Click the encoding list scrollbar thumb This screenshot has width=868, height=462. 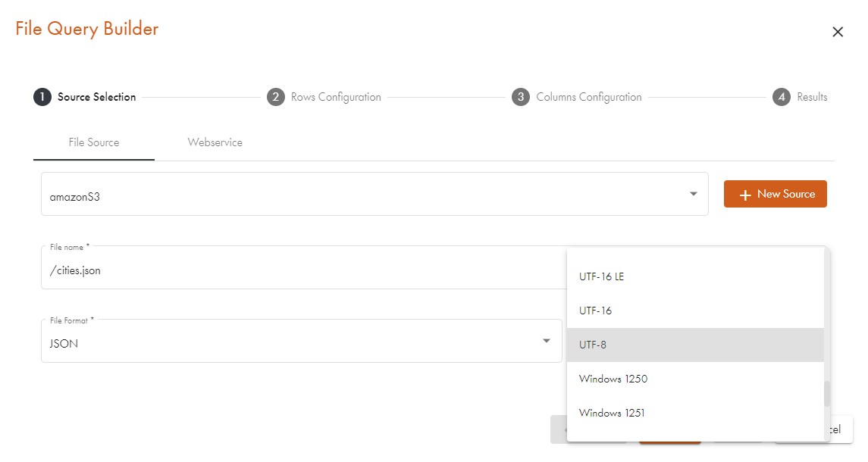pyautogui.click(x=827, y=394)
